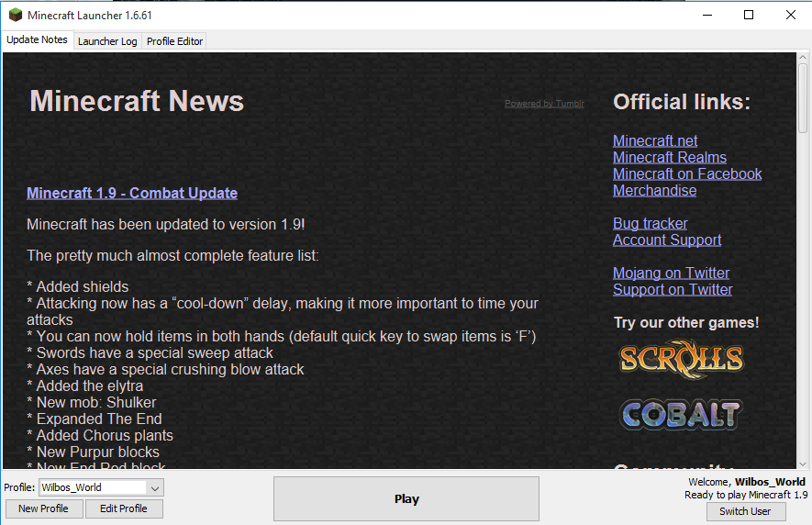Click the '* New Purpur blocks' line
Screen dimensions: 812x525
(94, 452)
